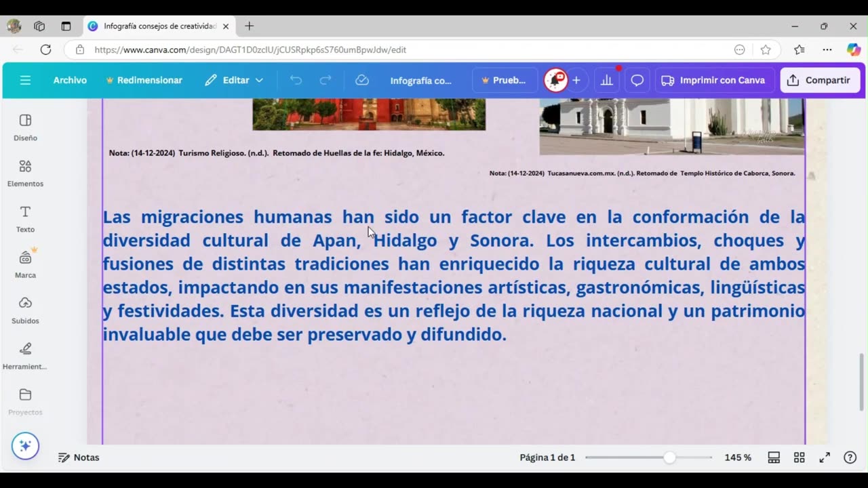The image size is (868, 488).
Task: Open a new browser tab
Action: coord(249,26)
